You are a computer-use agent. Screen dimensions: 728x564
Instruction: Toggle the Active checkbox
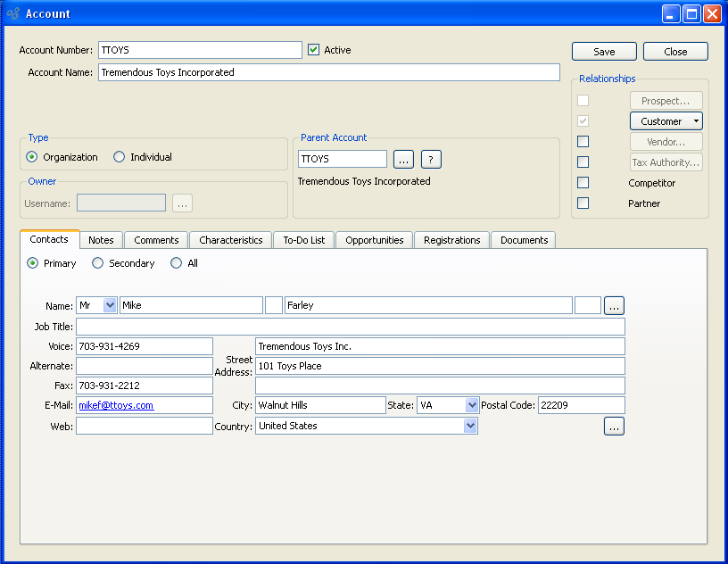click(x=313, y=50)
